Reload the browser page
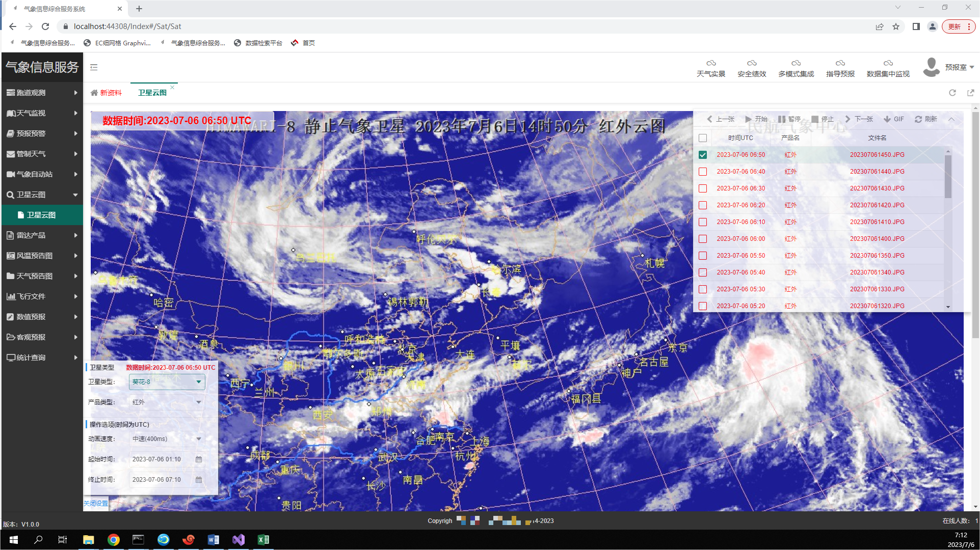Viewport: 980px width, 550px height. (45, 26)
